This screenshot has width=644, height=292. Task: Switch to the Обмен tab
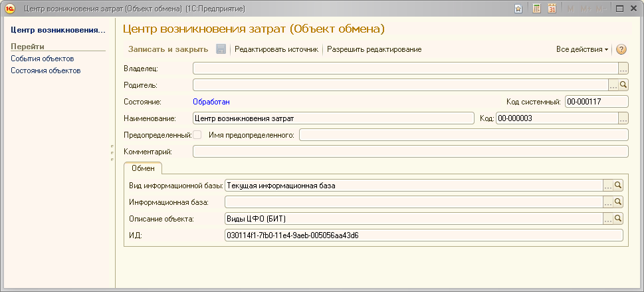click(x=143, y=169)
